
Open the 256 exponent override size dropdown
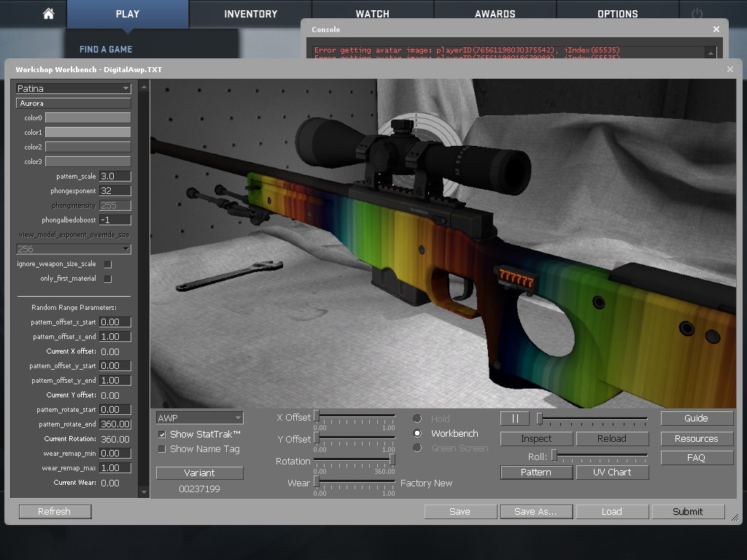tap(74, 249)
